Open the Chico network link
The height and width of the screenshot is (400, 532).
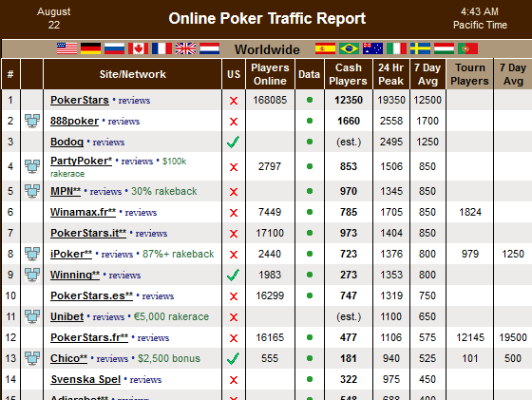(x=68, y=358)
